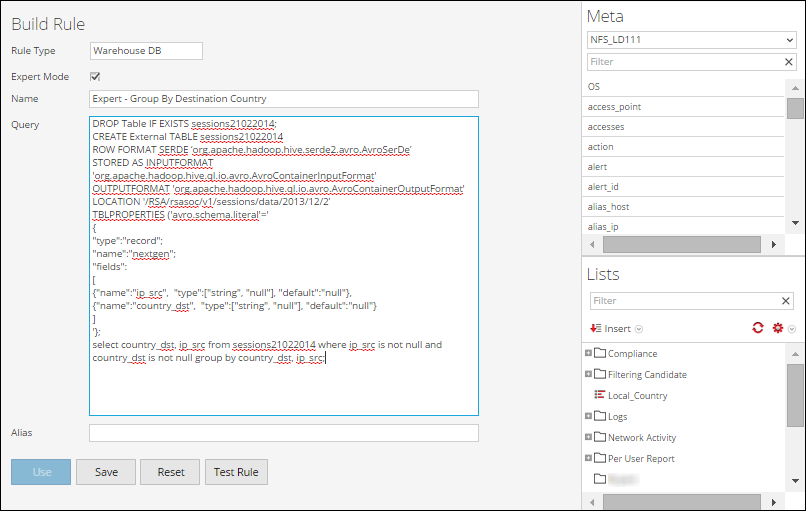806x511 pixels.
Task: Select the Compliance folder
Action: [x=632, y=354]
